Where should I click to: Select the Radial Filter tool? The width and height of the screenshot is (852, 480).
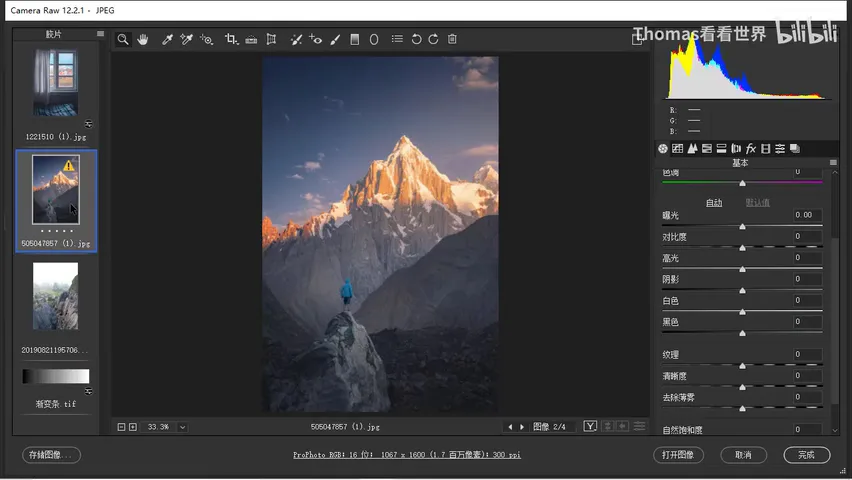tap(374, 39)
